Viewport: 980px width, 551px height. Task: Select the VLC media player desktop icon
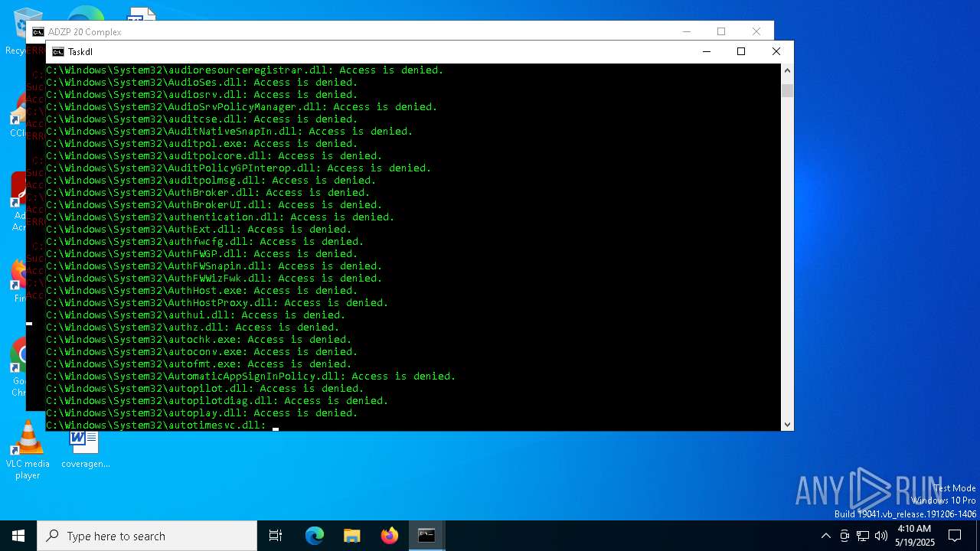pyautogui.click(x=28, y=451)
